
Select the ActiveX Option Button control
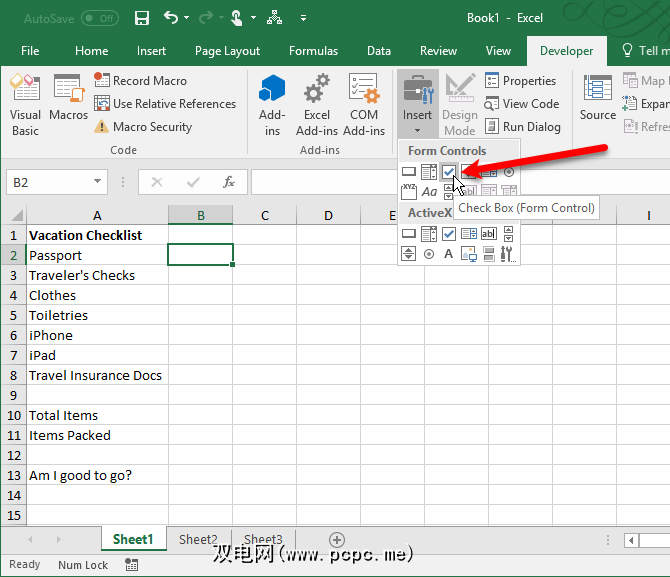point(429,254)
